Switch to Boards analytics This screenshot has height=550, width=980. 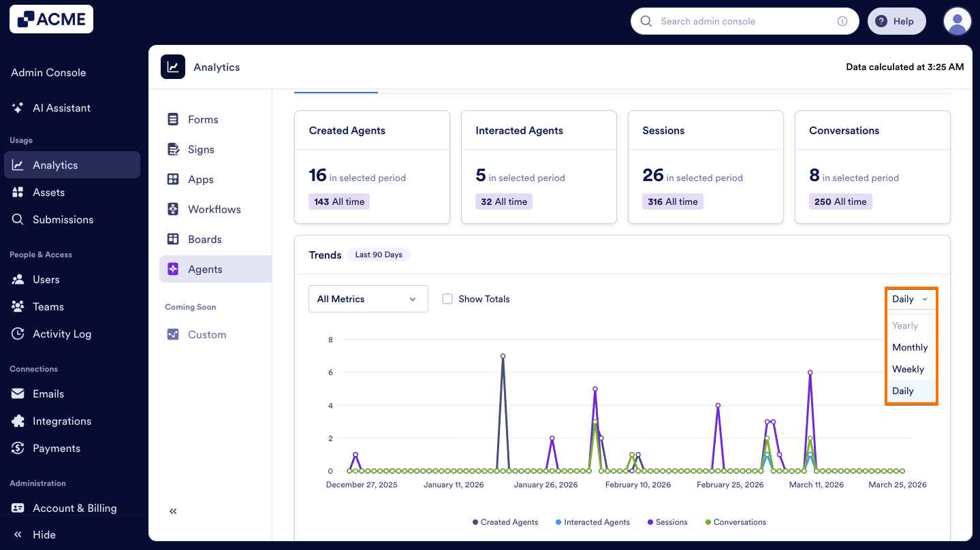click(204, 239)
